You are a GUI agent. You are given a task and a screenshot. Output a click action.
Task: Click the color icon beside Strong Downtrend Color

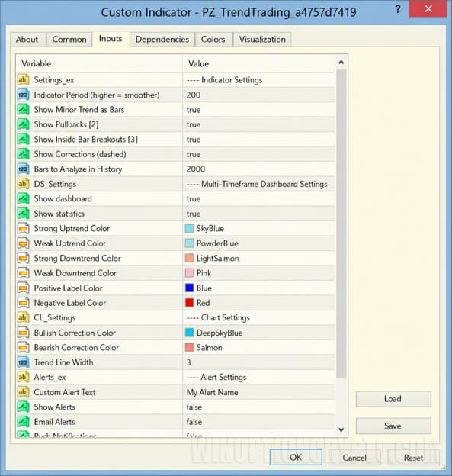[x=23, y=259]
